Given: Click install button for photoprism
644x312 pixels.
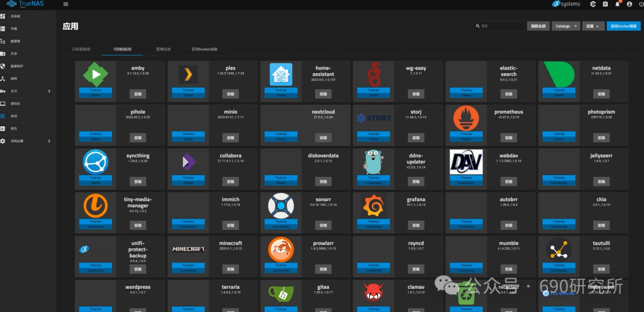Looking at the screenshot, I should click(x=601, y=138).
